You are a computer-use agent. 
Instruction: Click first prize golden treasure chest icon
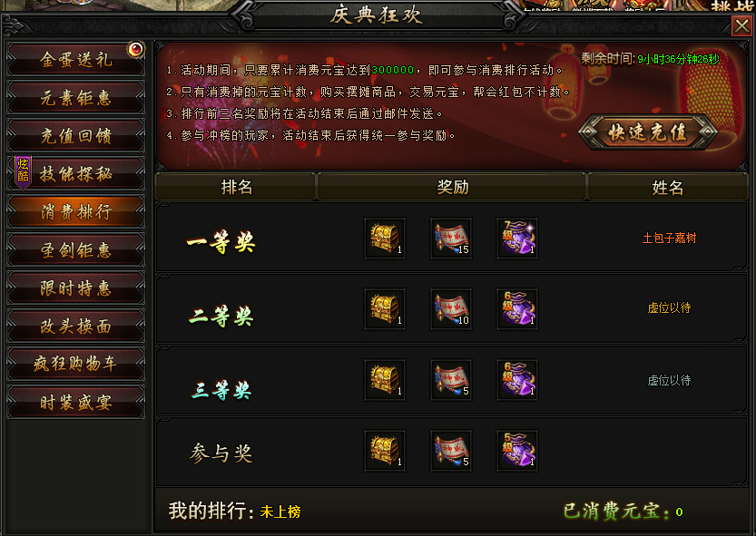coord(385,239)
